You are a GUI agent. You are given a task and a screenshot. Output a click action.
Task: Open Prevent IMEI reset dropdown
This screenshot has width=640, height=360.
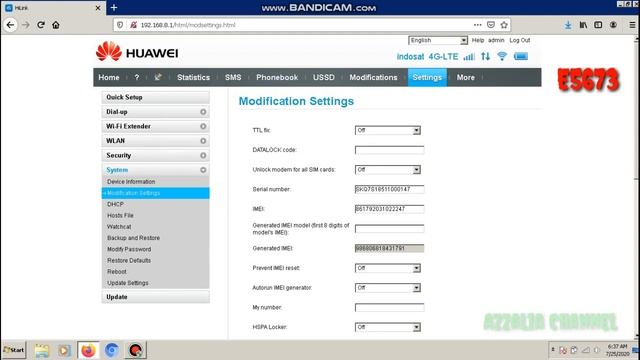tap(388, 268)
